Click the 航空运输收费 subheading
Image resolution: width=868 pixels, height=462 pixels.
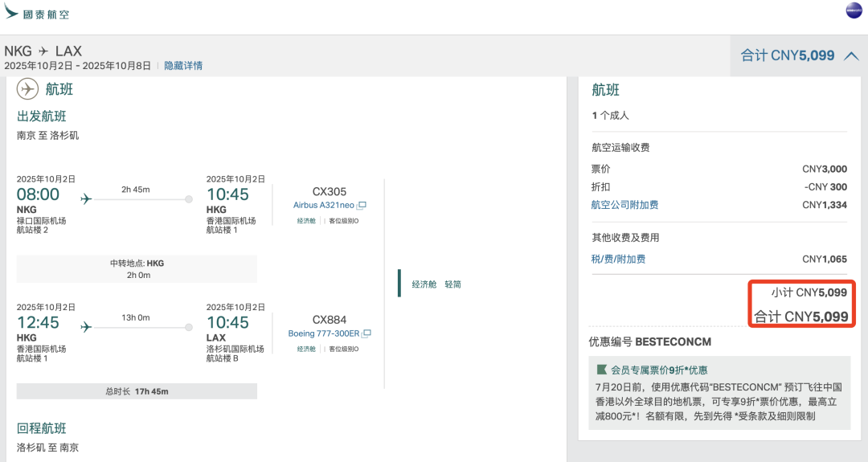coord(620,148)
